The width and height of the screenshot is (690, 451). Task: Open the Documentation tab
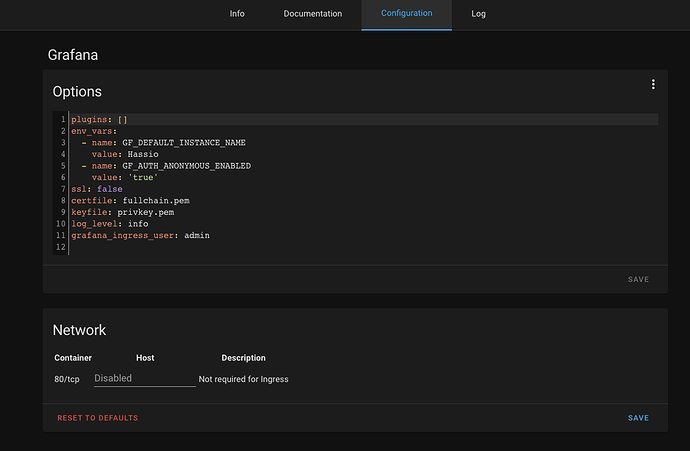312,14
